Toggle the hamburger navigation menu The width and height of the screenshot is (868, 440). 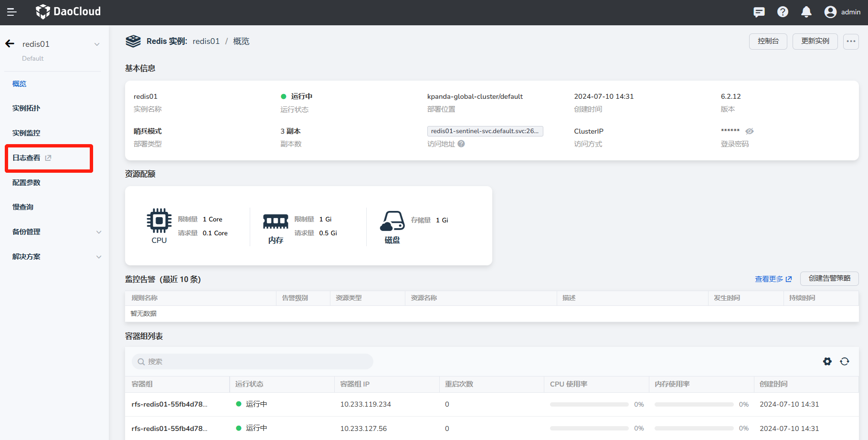point(12,12)
